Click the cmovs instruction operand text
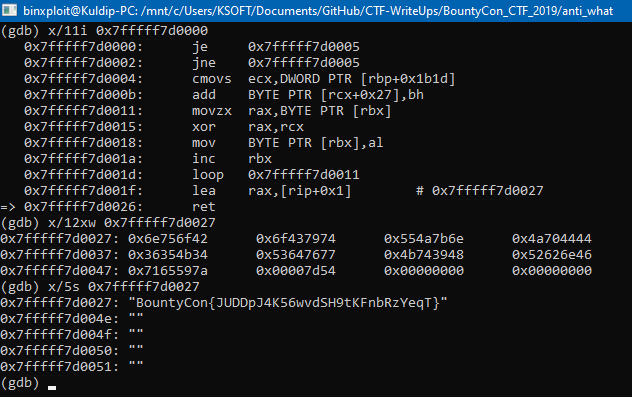This screenshot has width=632, height=397. pos(351,79)
